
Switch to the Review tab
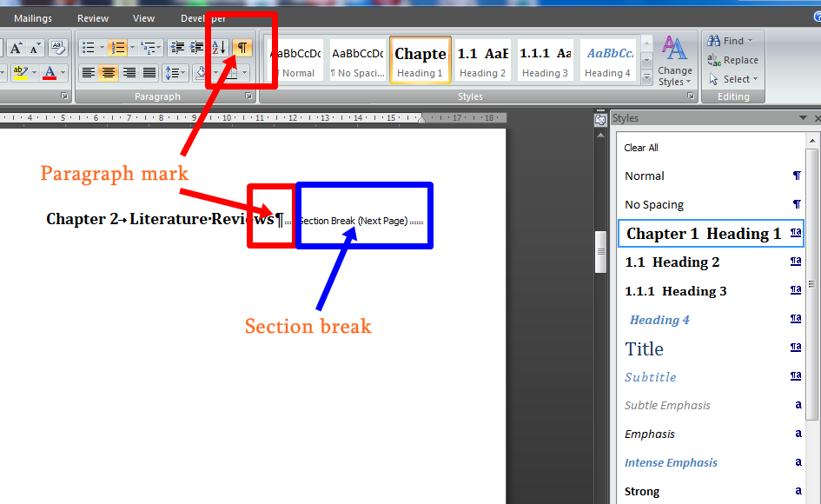(93, 18)
